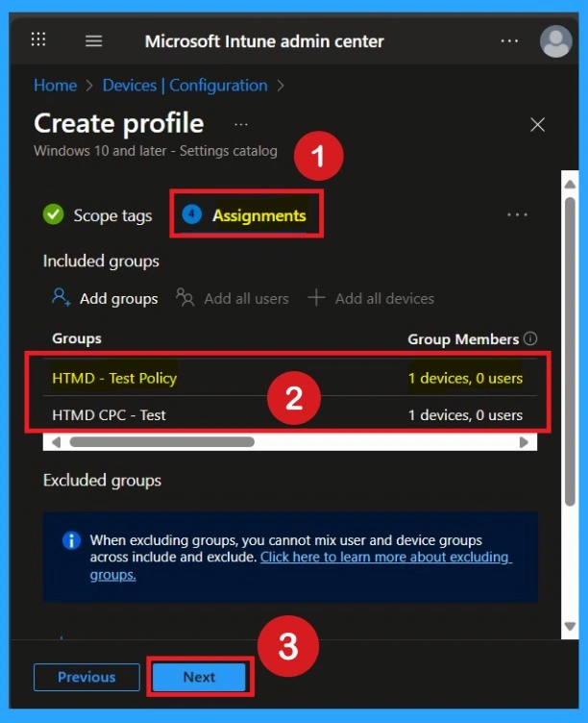Show more wizard steps ellipsis
588x723 pixels.
[517, 214]
